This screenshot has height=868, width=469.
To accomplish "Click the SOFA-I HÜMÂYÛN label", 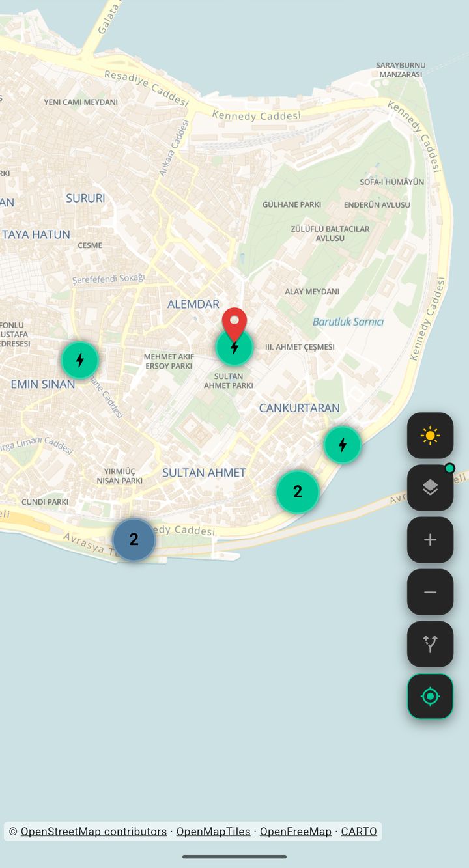I will pyautogui.click(x=392, y=182).
